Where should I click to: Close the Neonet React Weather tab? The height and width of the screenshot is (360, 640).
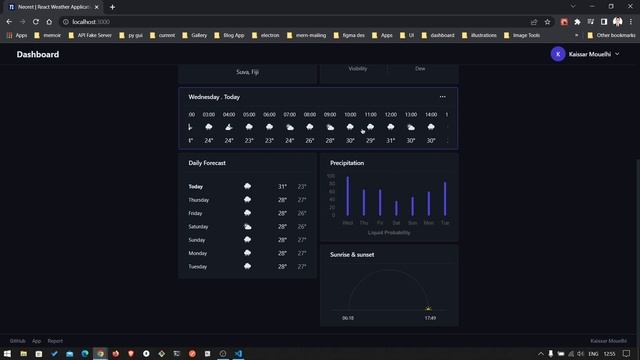coord(97,7)
